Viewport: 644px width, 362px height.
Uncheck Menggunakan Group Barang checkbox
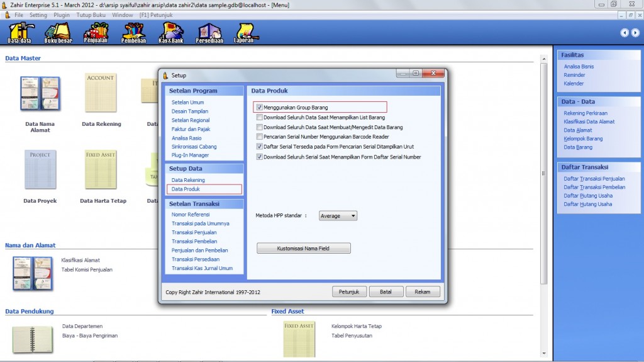click(260, 108)
